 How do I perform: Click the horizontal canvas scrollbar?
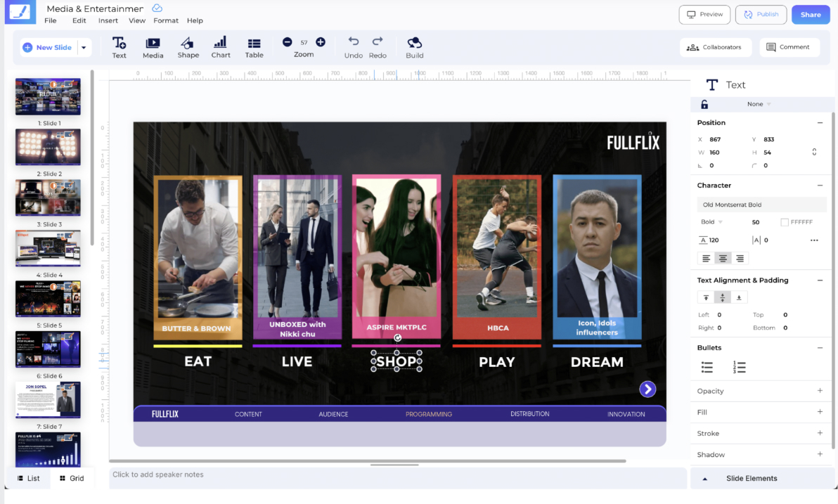(367, 460)
